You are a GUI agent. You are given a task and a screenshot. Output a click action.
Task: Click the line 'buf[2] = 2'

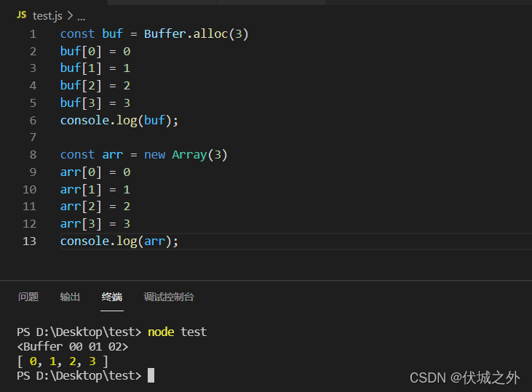tap(95, 85)
